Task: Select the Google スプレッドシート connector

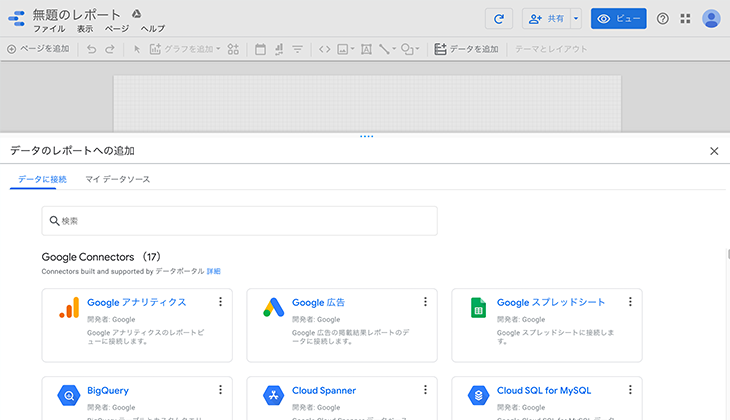Action: tap(547, 325)
